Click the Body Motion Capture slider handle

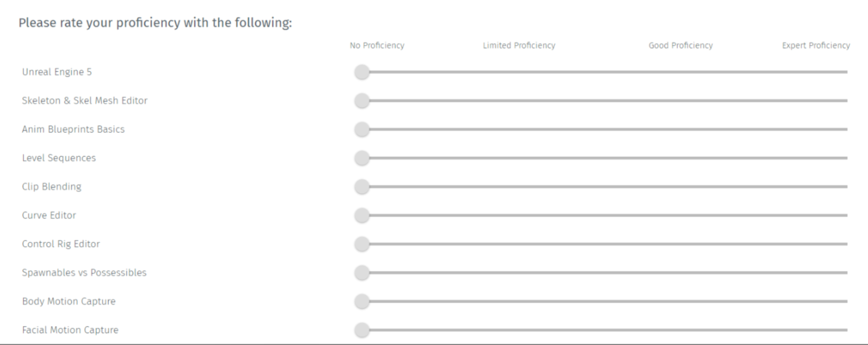click(x=362, y=301)
